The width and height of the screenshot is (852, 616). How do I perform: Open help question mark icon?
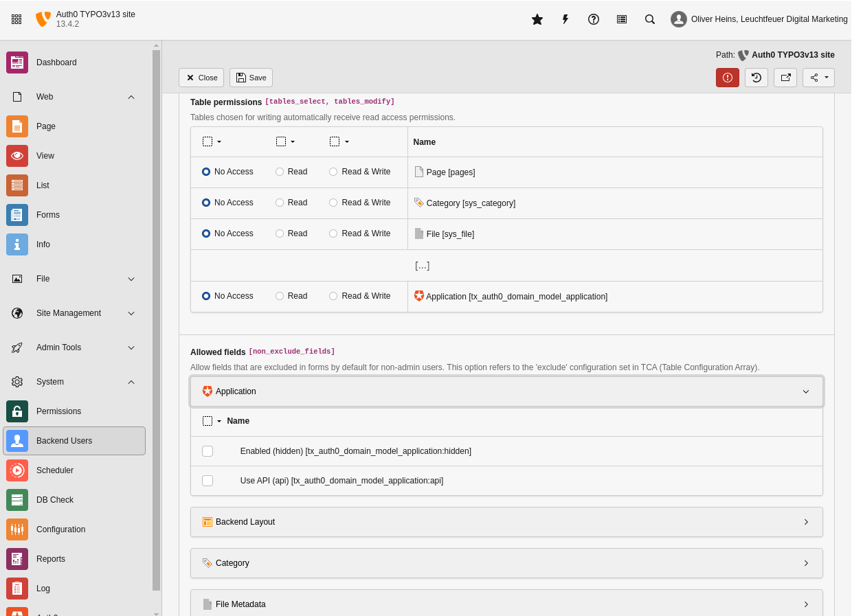594,19
